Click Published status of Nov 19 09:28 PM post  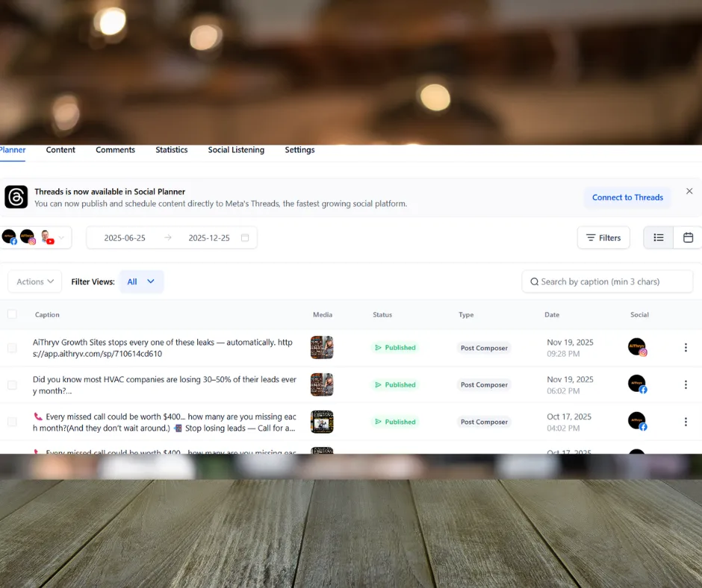point(395,347)
